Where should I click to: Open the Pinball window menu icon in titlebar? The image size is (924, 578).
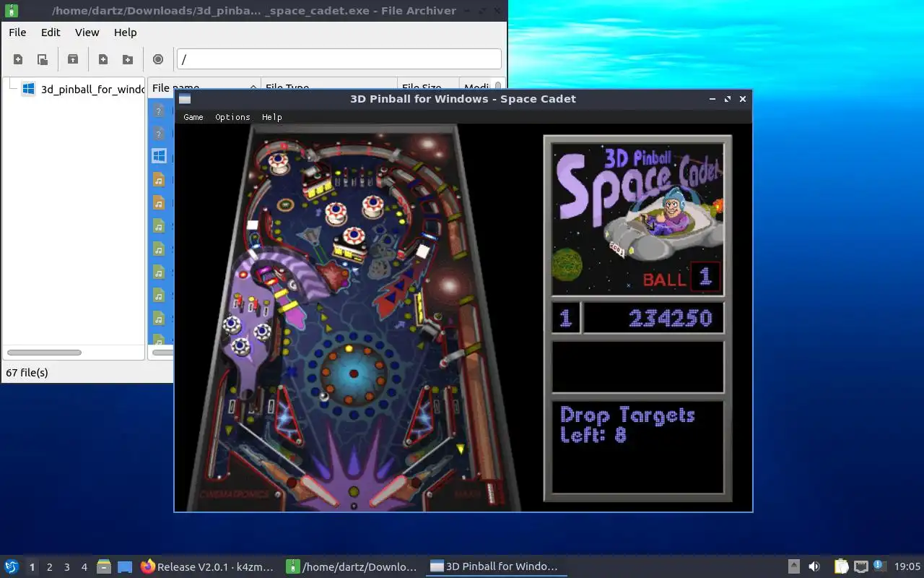pyautogui.click(x=185, y=99)
